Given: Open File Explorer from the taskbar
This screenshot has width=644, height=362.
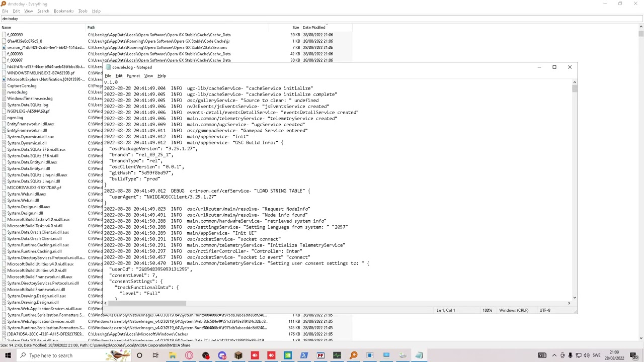Looking at the screenshot, I should click(172, 355).
